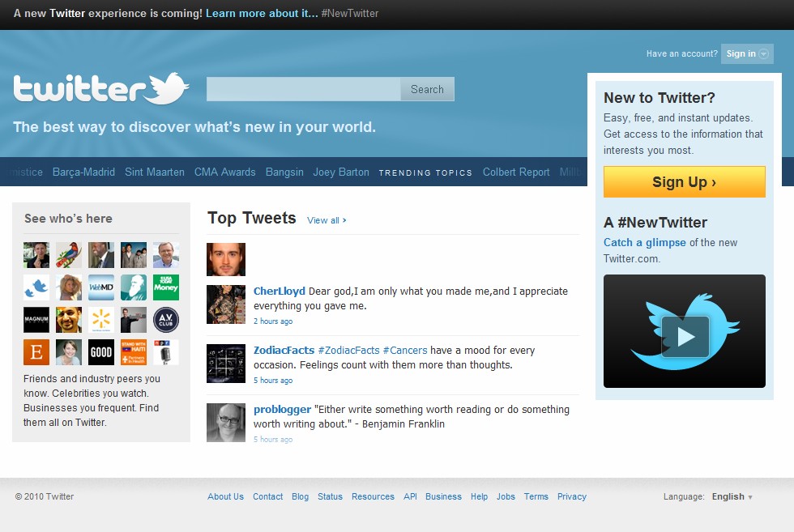Screen dimensions: 794x532
Task: Open the API footer link
Action: pyautogui.click(x=410, y=496)
